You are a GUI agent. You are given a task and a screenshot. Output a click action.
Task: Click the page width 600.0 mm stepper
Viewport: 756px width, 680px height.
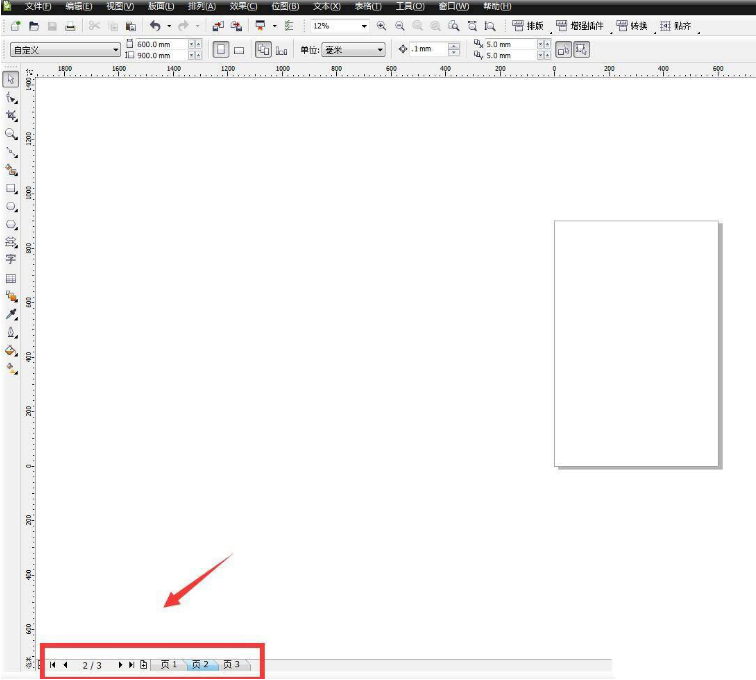(x=195, y=44)
